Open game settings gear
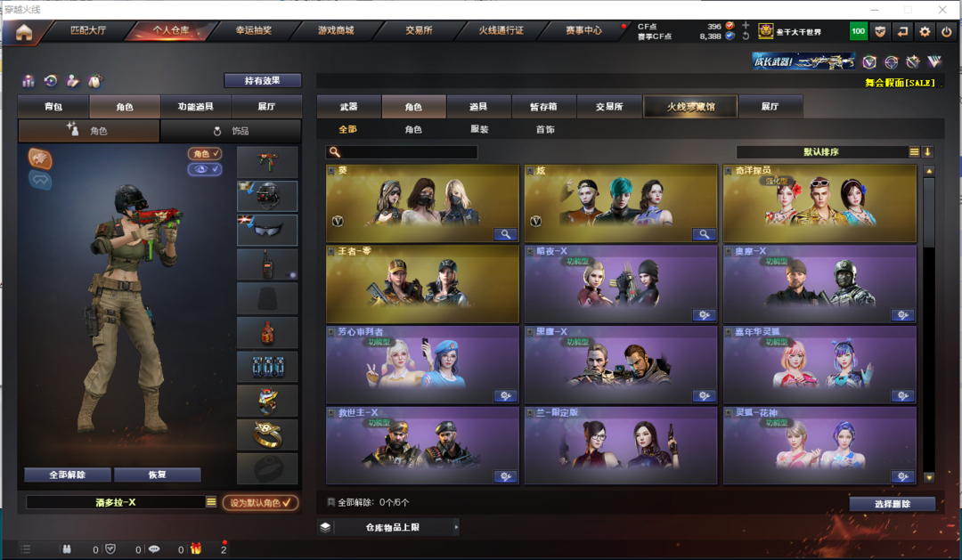The height and width of the screenshot is (560, 962). tap(925, 31)
